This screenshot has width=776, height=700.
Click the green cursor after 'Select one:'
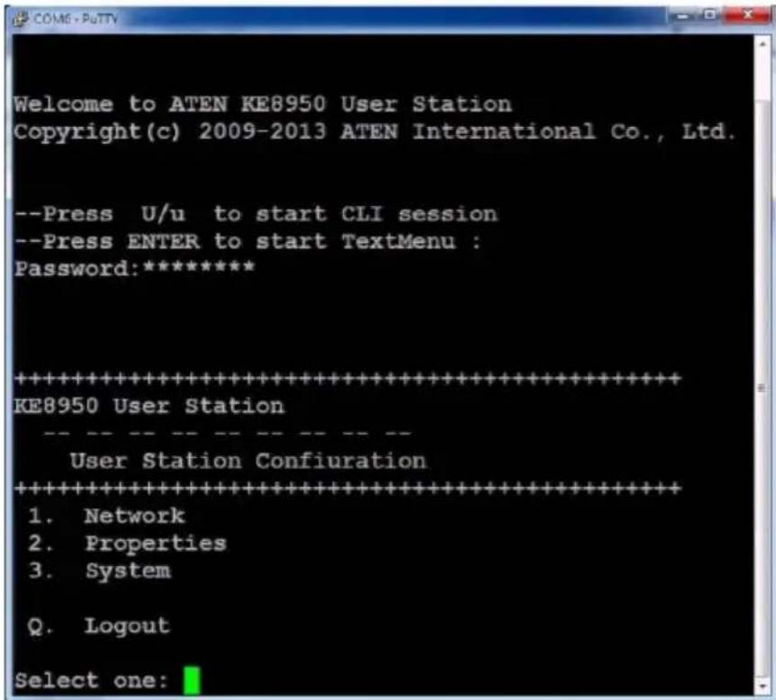[x=192, y=681]
